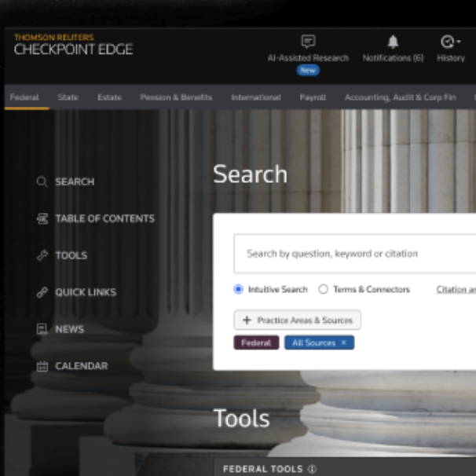Open CALENDAR in the sidebar
Image resolution: width=476 pixels, height=476 pixels.
click(82, 366)
